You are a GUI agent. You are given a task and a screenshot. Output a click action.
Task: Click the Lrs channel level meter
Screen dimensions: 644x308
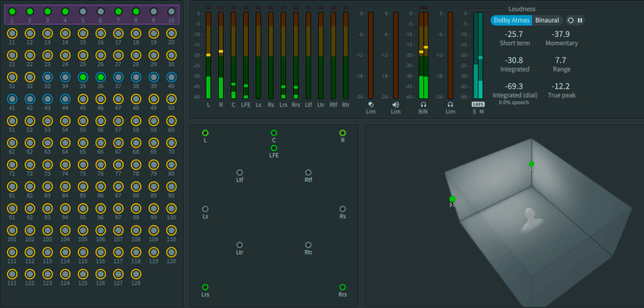pos(283,56)
